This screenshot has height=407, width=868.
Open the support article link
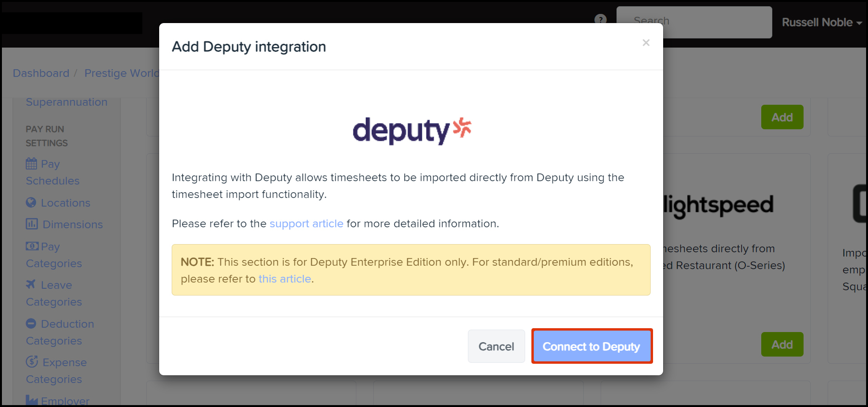(306, 224)
